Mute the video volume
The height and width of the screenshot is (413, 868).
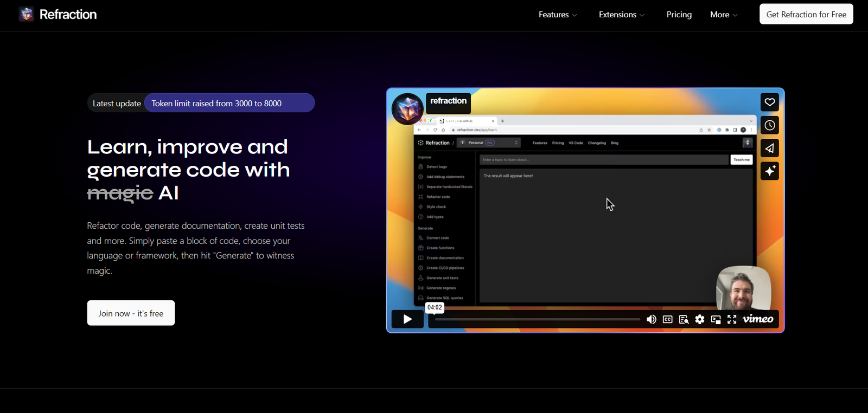pos(651,319)
